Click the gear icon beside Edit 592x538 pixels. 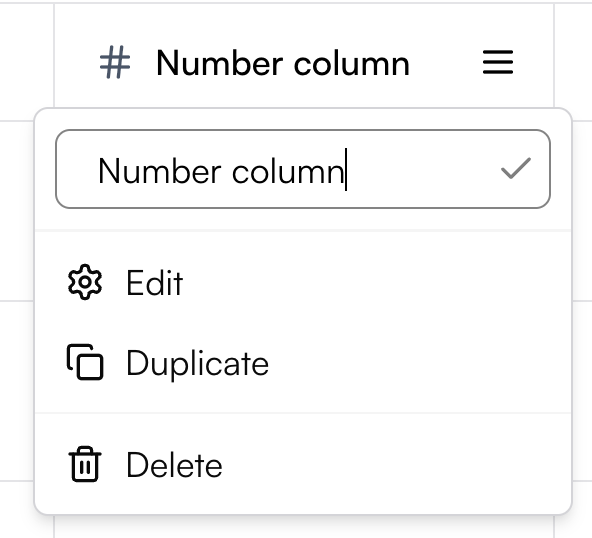click(x=85, y=282)
